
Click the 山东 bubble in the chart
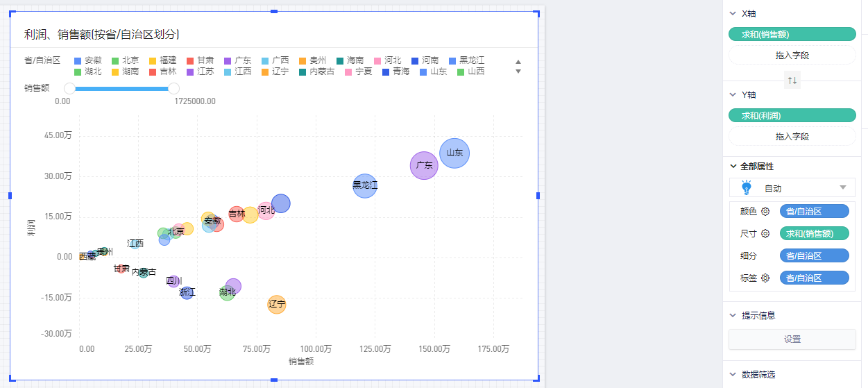point(454,153)
